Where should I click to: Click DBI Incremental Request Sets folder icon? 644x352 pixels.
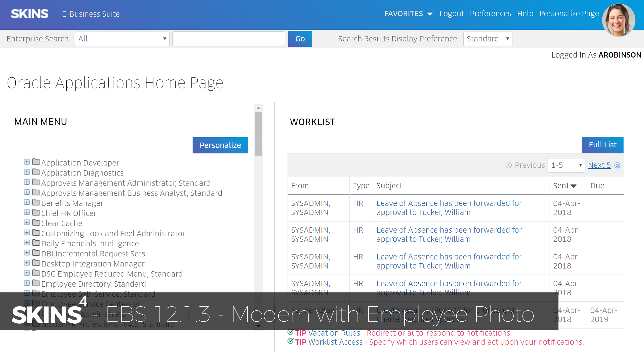click(36, 252)
